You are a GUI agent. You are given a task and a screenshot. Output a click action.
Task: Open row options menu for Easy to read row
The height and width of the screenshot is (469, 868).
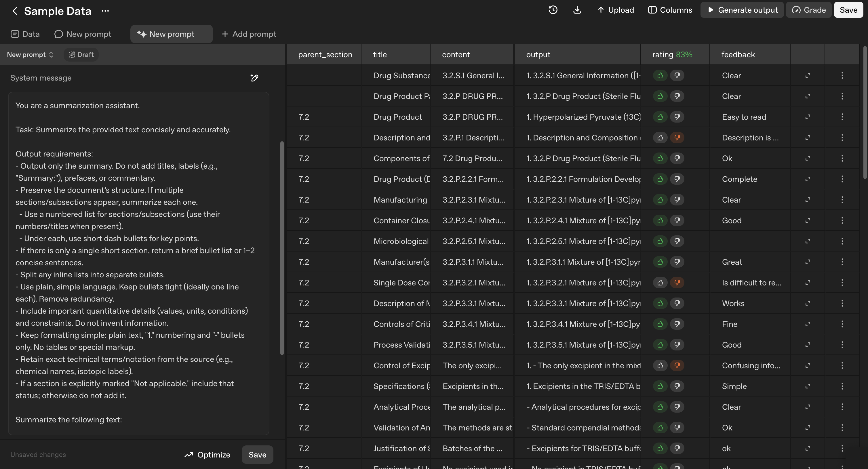click(x=842, y=117)
